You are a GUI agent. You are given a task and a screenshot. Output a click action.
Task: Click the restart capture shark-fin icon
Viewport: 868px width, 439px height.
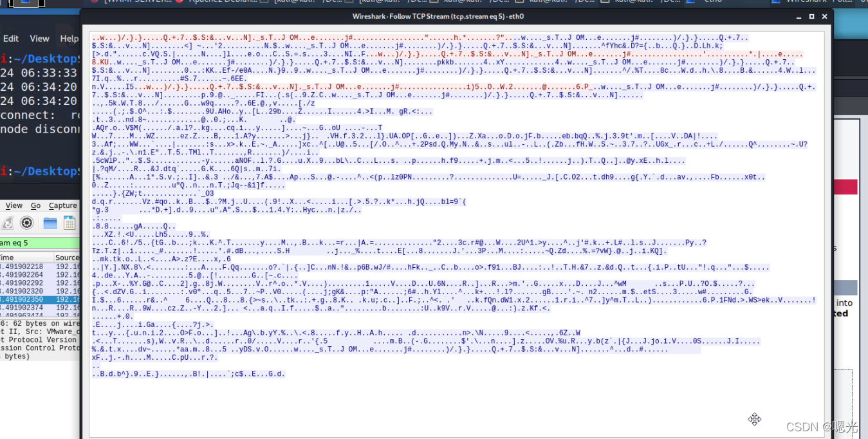click(6, 223)
